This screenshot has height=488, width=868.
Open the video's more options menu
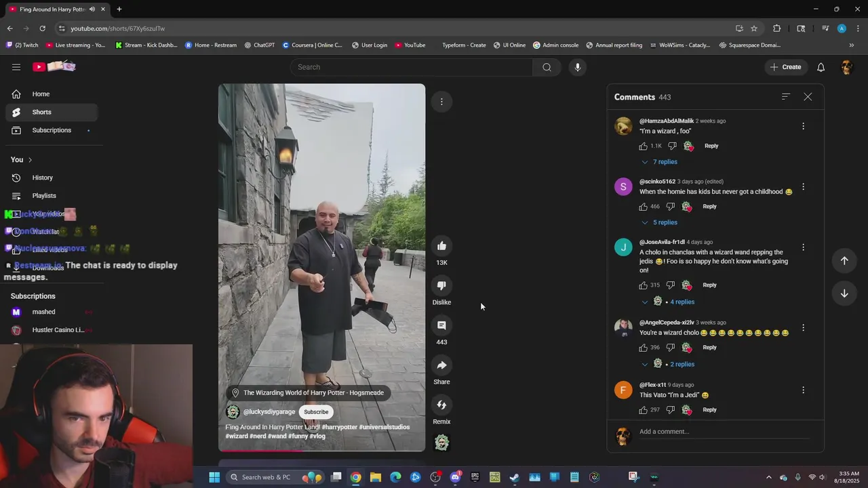coord(441,102)
